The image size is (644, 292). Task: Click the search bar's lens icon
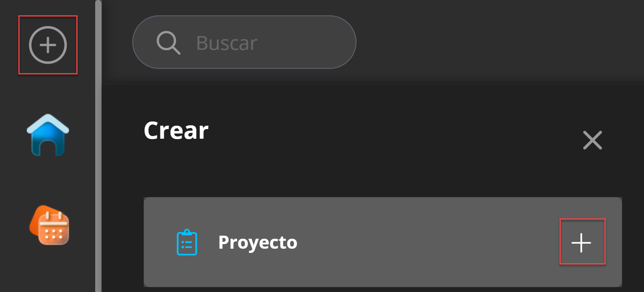168,43
